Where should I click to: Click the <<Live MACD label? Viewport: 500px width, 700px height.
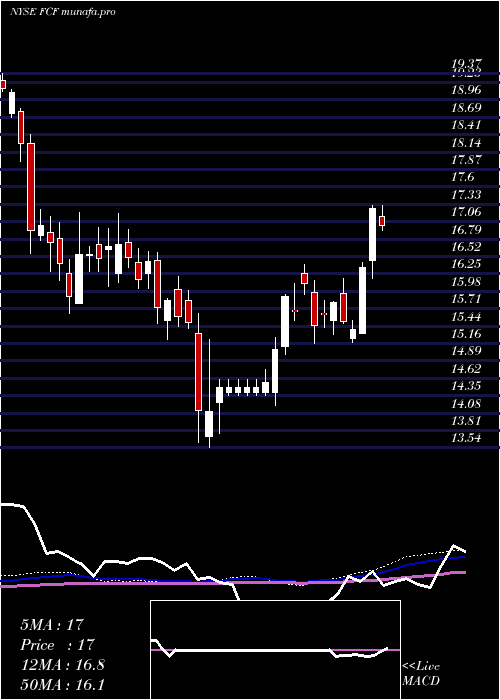421,673
